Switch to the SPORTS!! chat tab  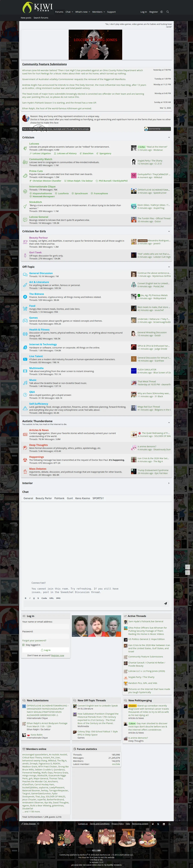(98, 498)
